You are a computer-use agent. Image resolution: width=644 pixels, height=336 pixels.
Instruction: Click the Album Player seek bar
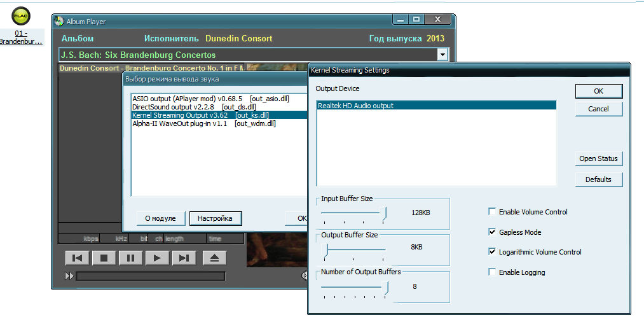(x=151, y=276)
